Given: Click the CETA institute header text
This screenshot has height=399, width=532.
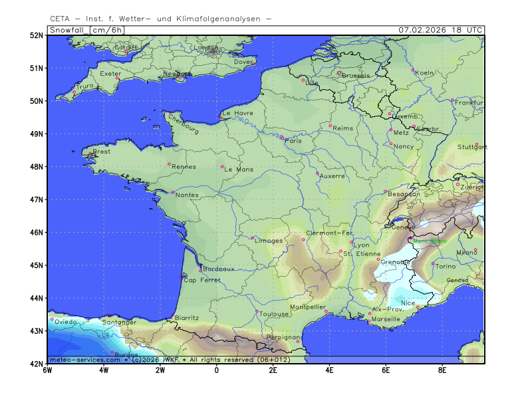Looking at the screenshot, I should click(x=160, y=19).
